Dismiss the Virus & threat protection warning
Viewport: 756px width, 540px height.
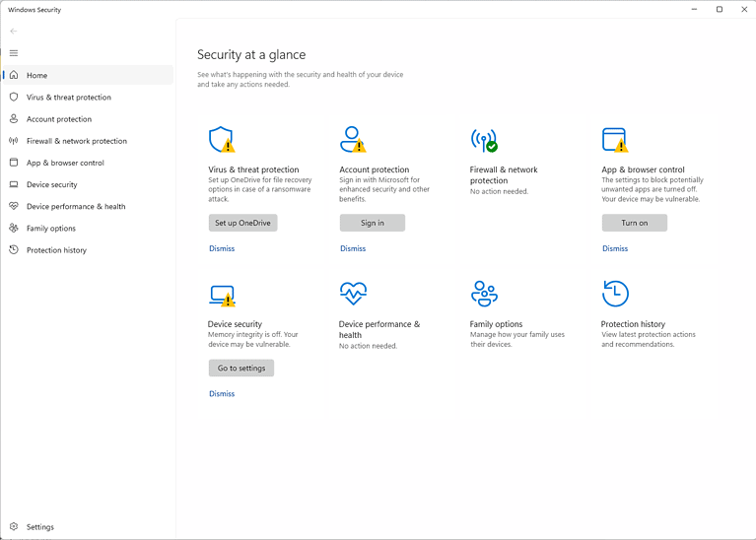coord(222,248)
